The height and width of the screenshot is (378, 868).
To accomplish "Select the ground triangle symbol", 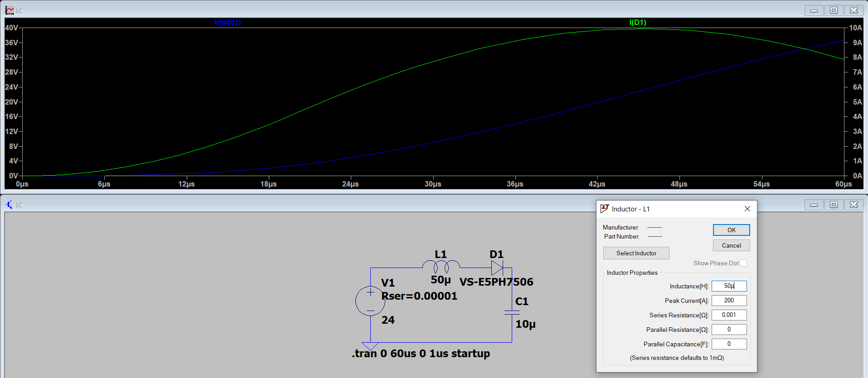I will coord(370,346).
